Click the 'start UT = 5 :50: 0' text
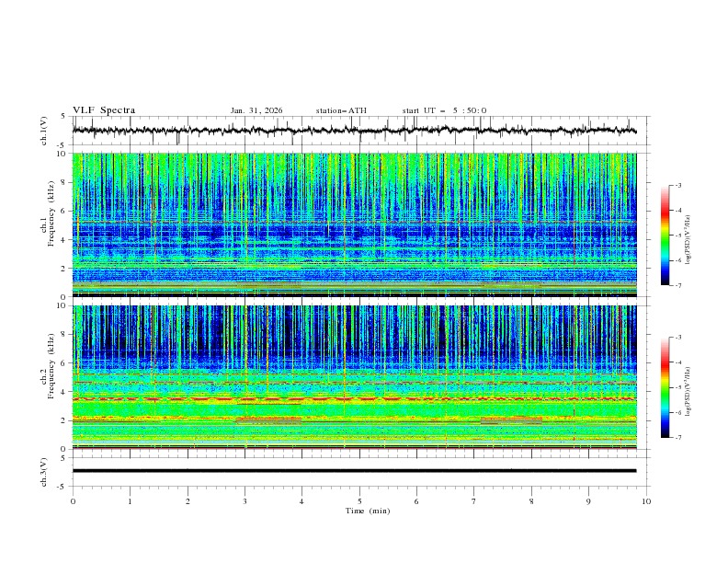Viewport: 728px width, 563px height. click(x=444, y=110)
